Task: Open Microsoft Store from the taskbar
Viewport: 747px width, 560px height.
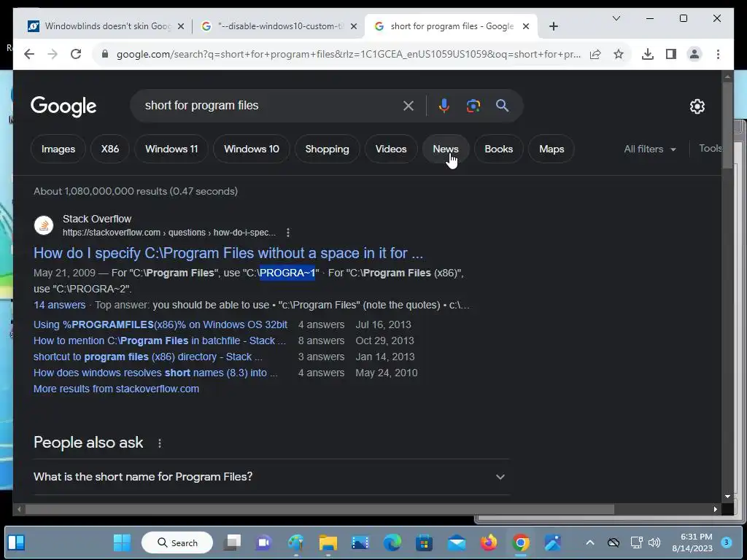Action: (x=424, y=542)
